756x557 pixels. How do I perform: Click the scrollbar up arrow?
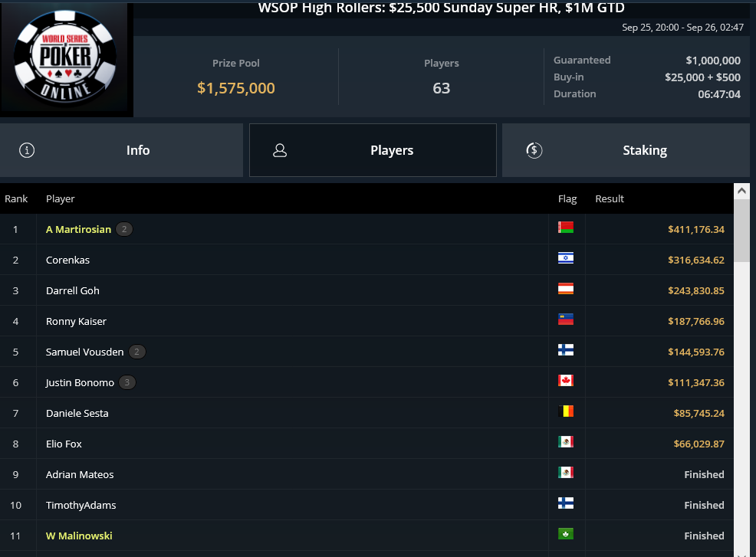[x=741, y=191]
